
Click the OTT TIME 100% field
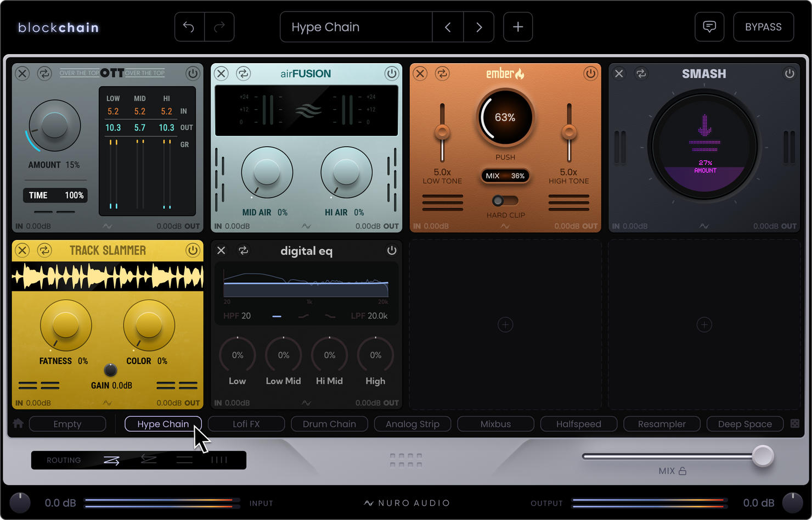coord(55,195)
